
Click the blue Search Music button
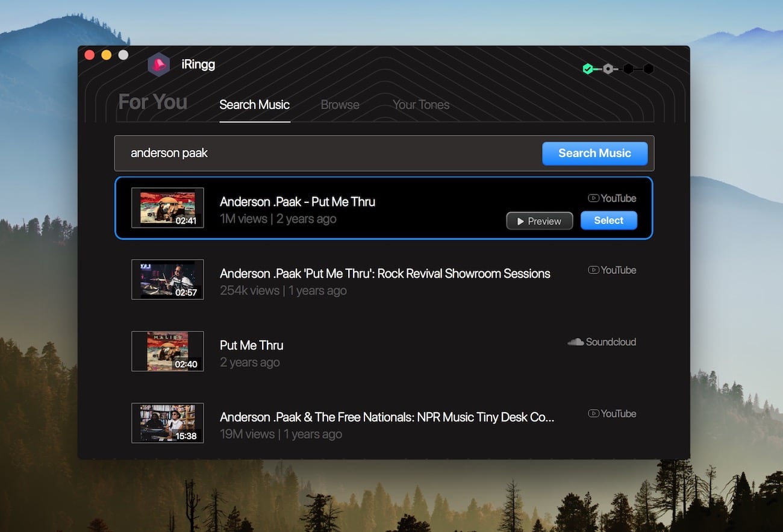pyautogui.click(x=594, y=153)
